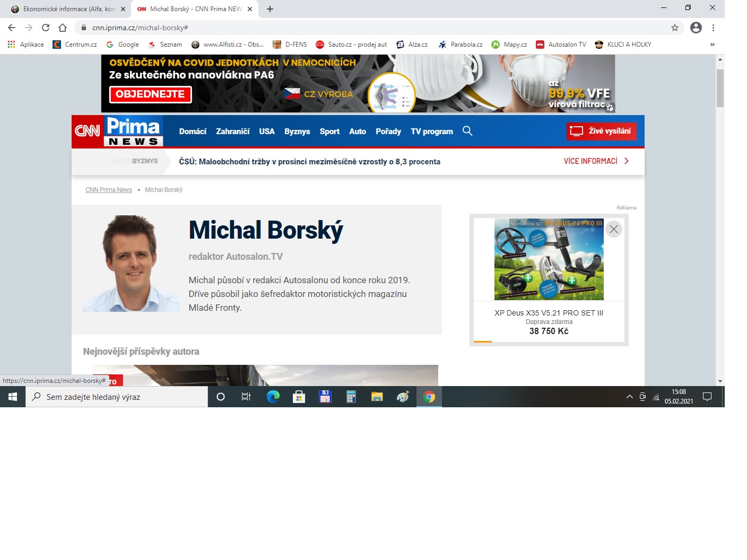Follow the CNN Prima News breadcrumb link
The height and width of the screenshot is (560, 747).
[x=109, y=190]
